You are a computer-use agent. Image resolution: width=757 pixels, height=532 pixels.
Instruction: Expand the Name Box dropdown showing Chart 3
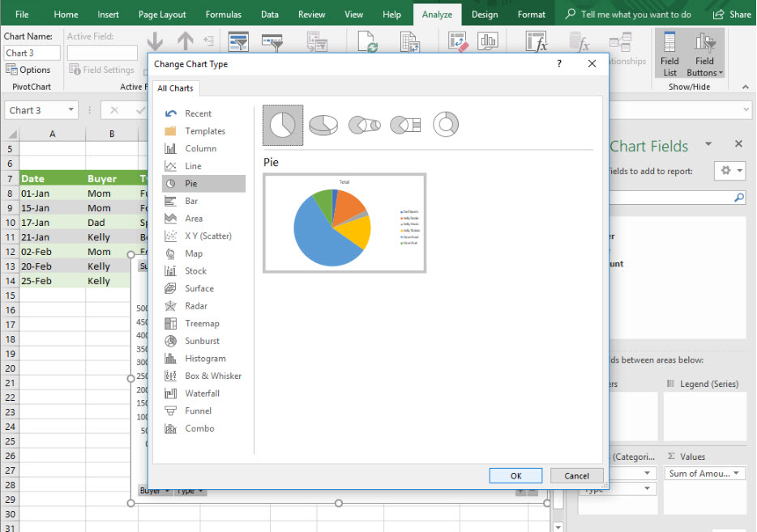click(72, 110)
